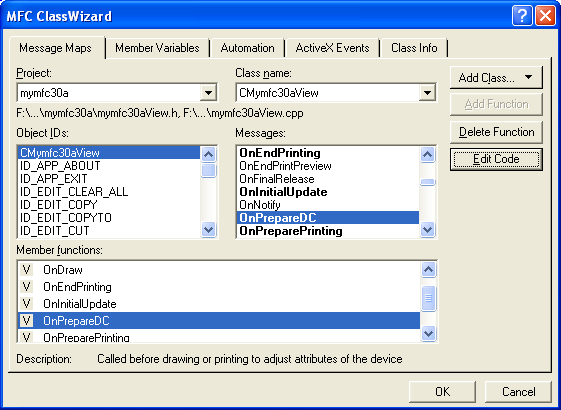This screenshot has height=410, width=561.
Task: Open the Add Class menu button
Action: pos(496,77)
